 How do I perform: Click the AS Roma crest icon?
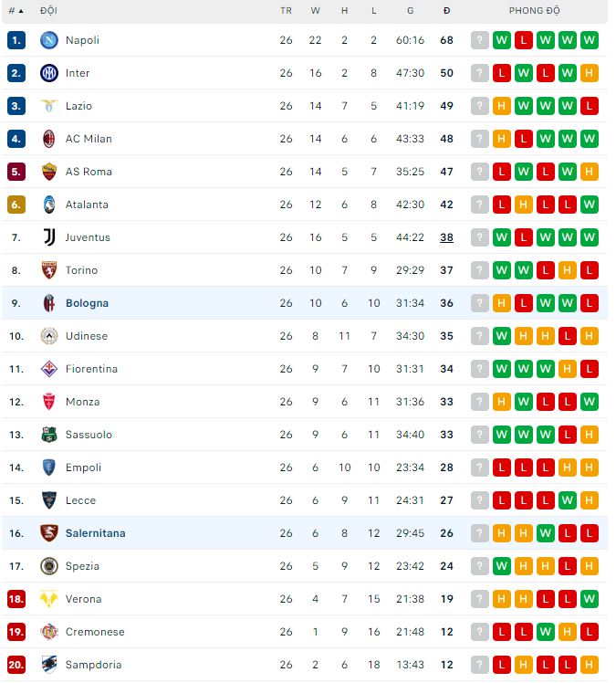click(x=49, y=172)
